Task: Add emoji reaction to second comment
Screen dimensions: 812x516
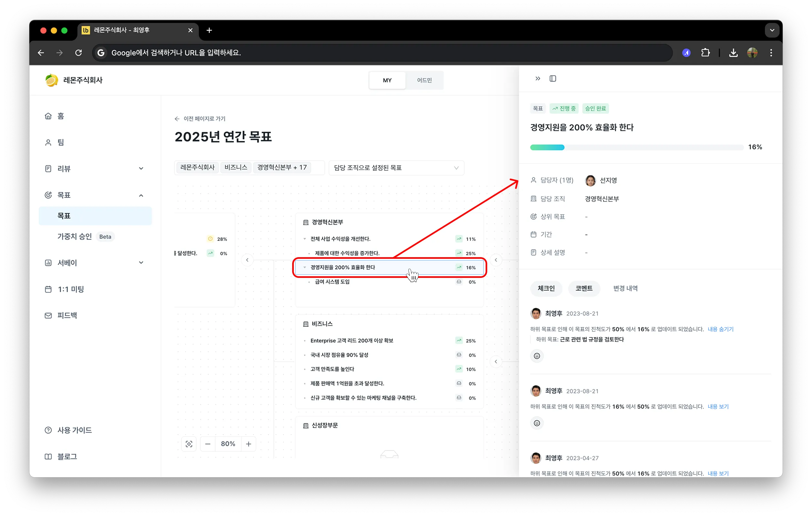Action: (537, 423)
